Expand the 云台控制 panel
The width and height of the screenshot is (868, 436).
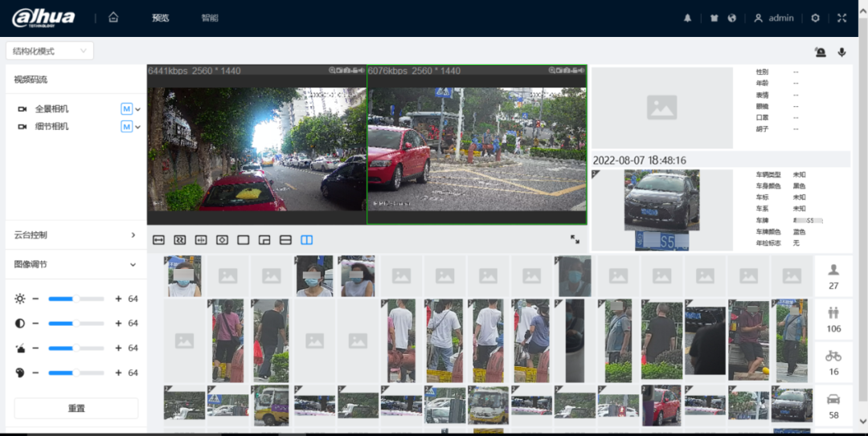tap(133, 235)
